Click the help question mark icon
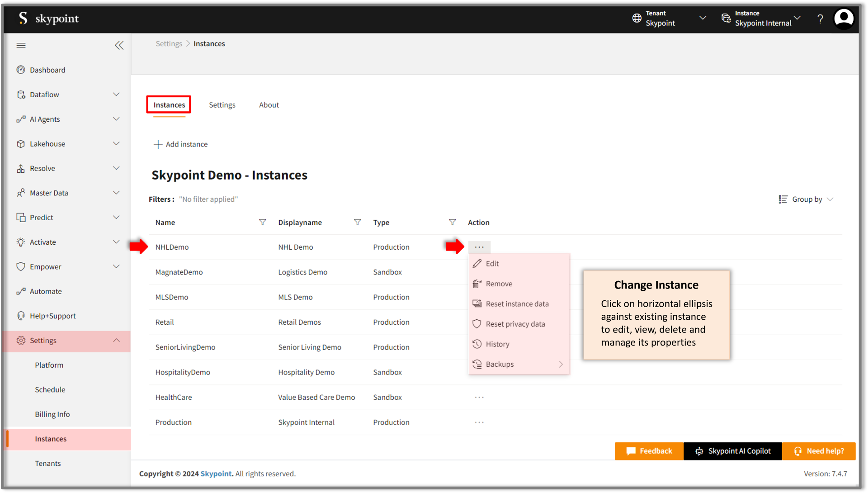This screenshot has width=868, height=493. 820,19
